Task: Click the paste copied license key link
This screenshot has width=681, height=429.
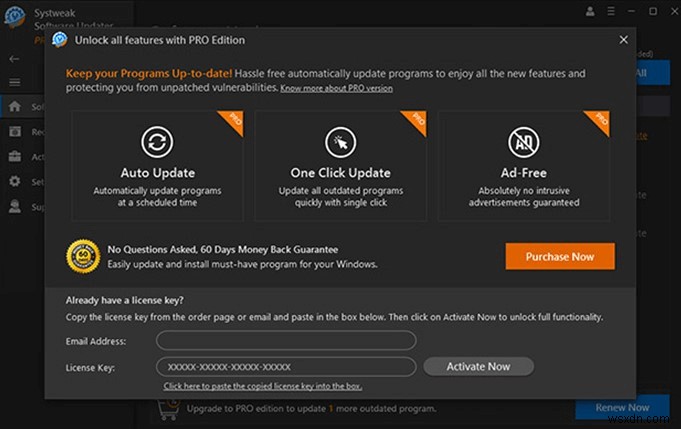Action: 263,386
